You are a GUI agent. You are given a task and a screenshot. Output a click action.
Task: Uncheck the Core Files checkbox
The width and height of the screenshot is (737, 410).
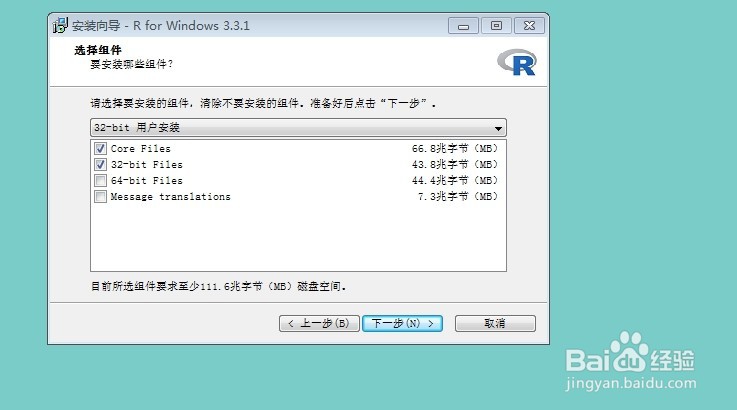(x=100, y=149)
